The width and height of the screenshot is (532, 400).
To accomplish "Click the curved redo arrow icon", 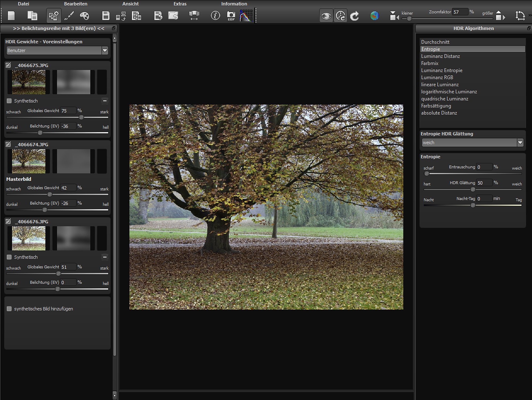I will [x=354, y=16].
